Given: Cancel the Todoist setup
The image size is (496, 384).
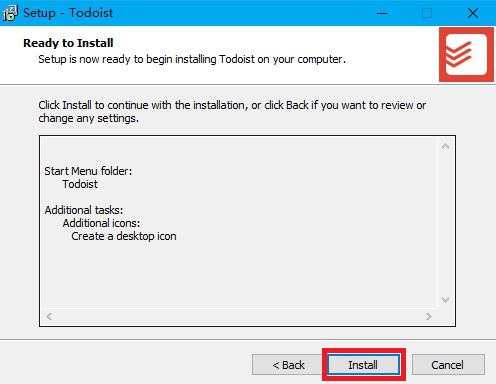Looking at the screenshot, I should (448, 365).
